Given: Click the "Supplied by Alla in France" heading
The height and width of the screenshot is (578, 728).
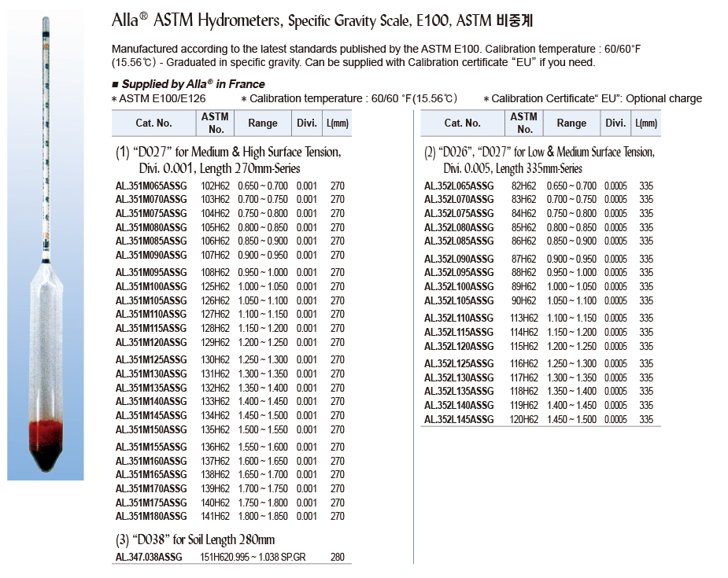Looking at the screenshot, I should 193,84.
